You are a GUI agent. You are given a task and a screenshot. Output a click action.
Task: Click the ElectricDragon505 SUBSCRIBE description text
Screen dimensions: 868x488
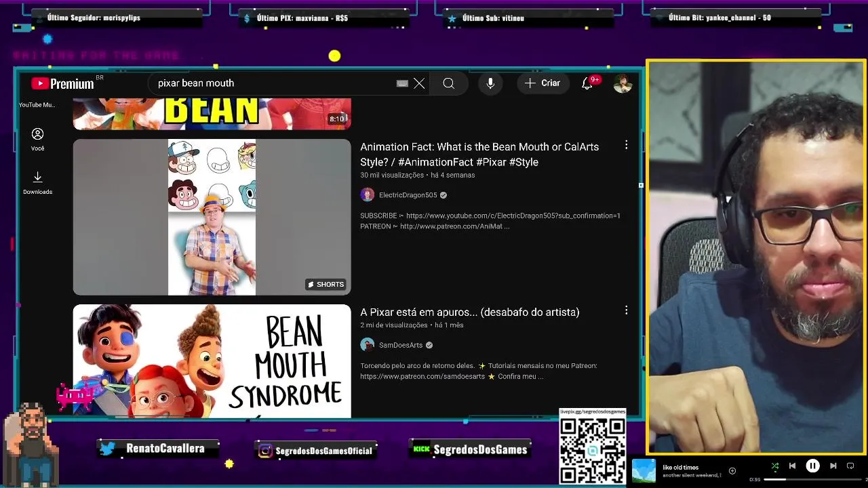(490, 221)
